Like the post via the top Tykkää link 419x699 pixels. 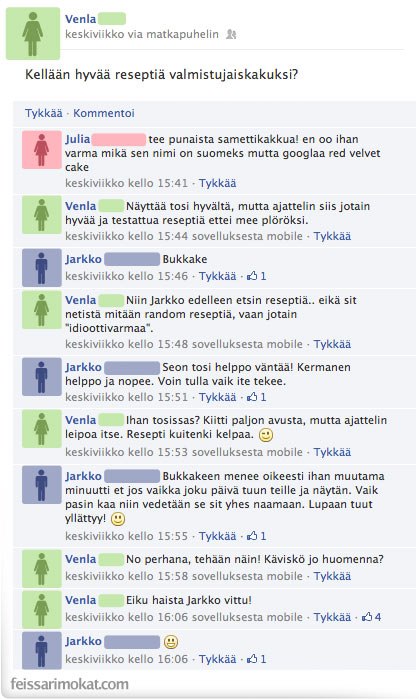click(44, 113)
